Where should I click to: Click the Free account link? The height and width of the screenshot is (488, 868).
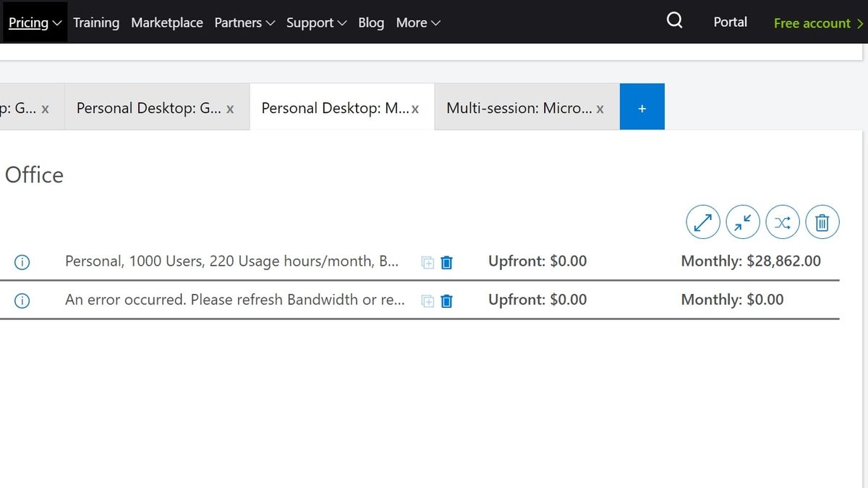812,22
